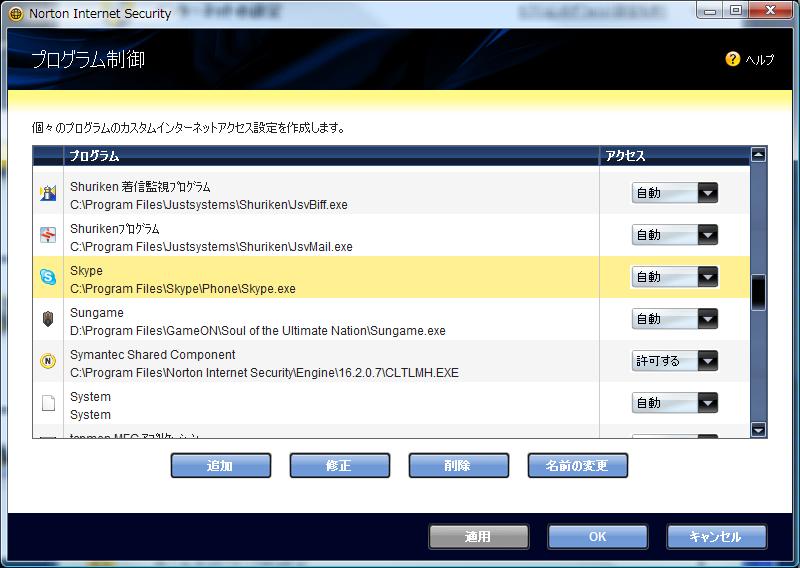Click the program list scrollbar thumb

point(758,292)
